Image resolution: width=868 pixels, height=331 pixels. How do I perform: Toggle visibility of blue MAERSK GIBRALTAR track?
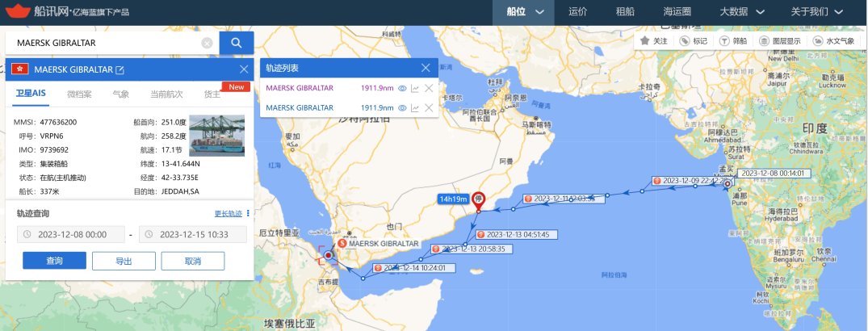pyautogui.click(x=402, y=108)
